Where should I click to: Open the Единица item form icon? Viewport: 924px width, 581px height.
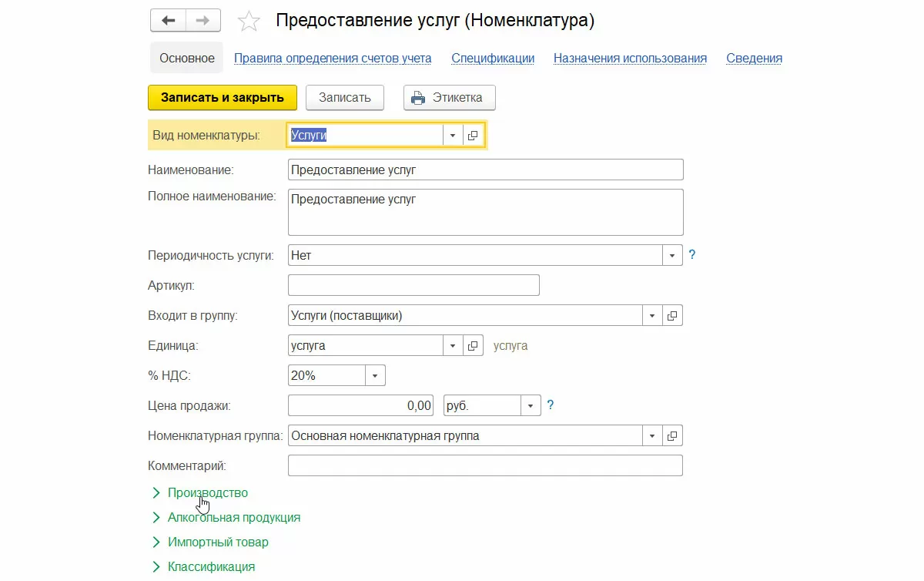coord(473,346)
